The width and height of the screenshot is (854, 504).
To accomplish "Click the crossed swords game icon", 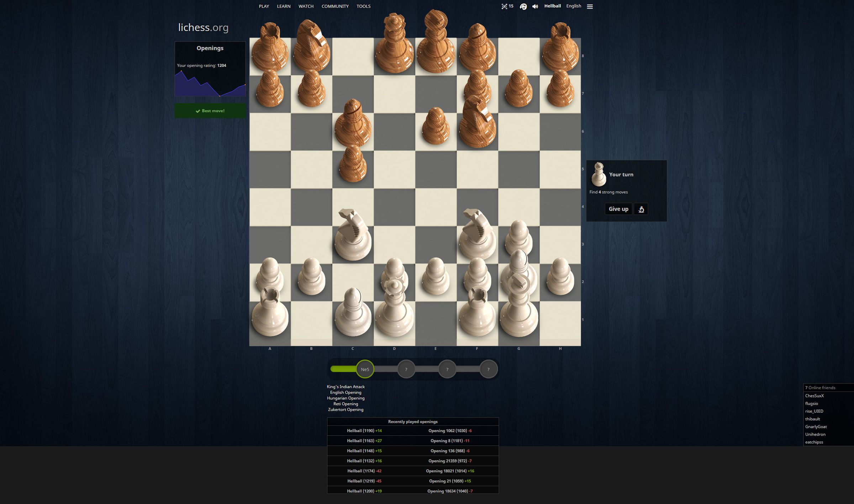I will (x=504, y=6).
